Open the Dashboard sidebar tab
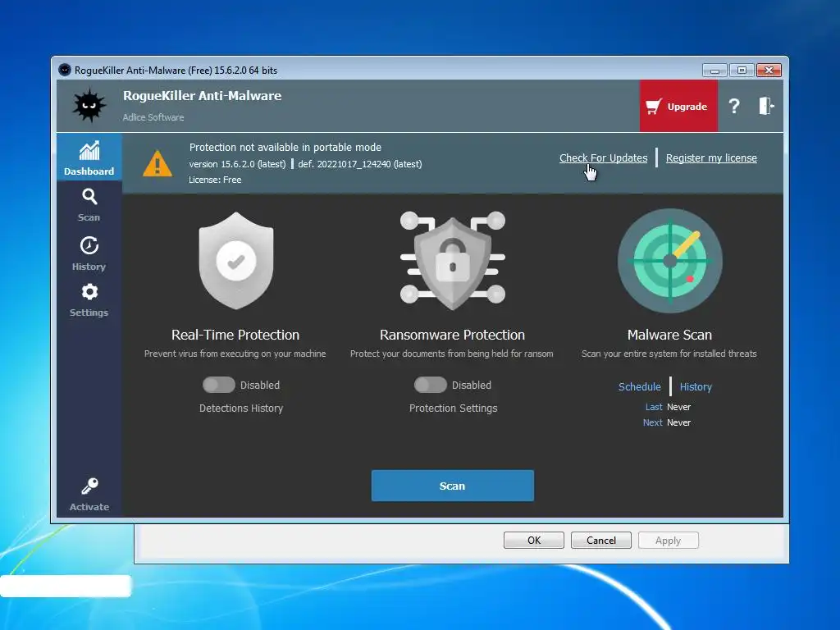Viewport: 840px width, 630px height. 89,157
